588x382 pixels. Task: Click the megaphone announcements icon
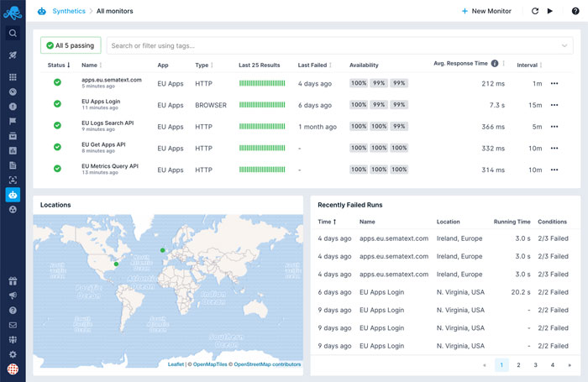tap(13, 296)
